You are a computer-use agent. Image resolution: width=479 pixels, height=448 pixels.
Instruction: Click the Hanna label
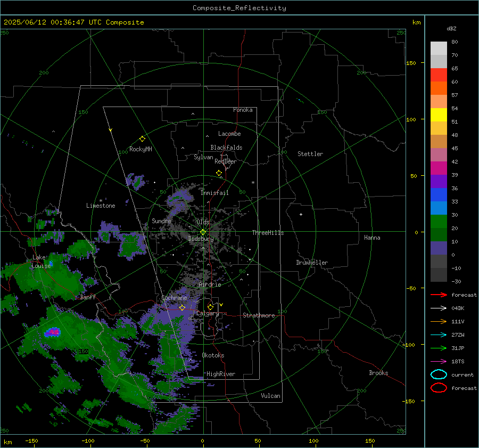click(372, 238)
